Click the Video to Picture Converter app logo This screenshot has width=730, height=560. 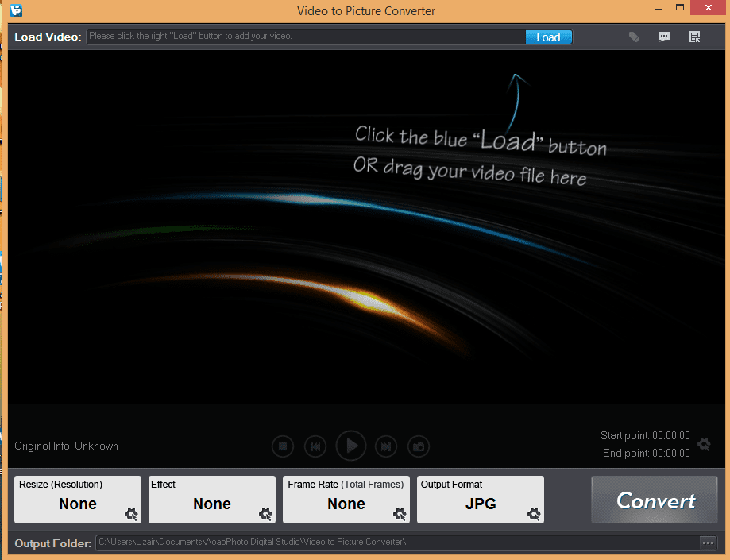pyautogui.click(x=14, y=10)
